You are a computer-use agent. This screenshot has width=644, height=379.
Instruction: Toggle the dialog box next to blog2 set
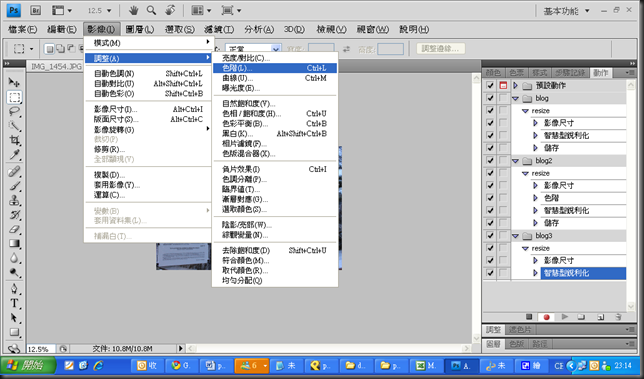503,161
